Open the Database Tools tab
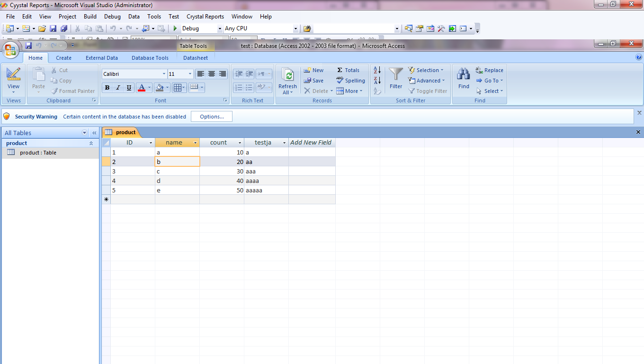Image resolution: width=644 pixels, height=364 pixels. click(150, 58)
